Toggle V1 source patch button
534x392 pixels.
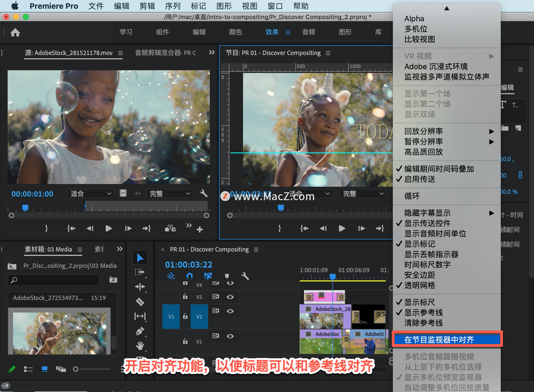pos(171,316)
